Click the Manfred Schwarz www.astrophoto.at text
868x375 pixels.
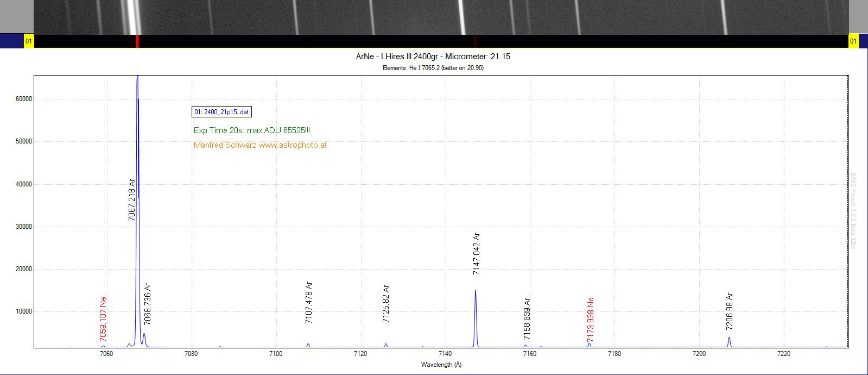pos(260,145)
